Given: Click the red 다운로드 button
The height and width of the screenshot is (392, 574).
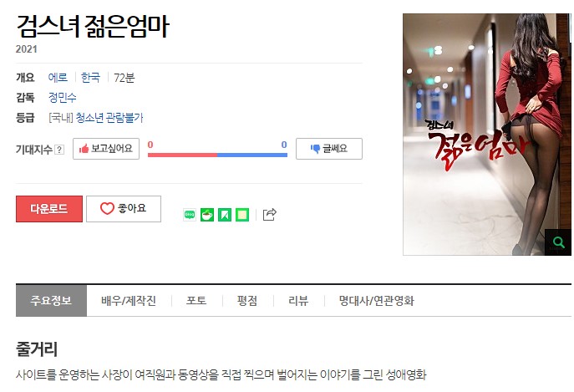Looking at the screenshot, I should [x=49, y=209].
